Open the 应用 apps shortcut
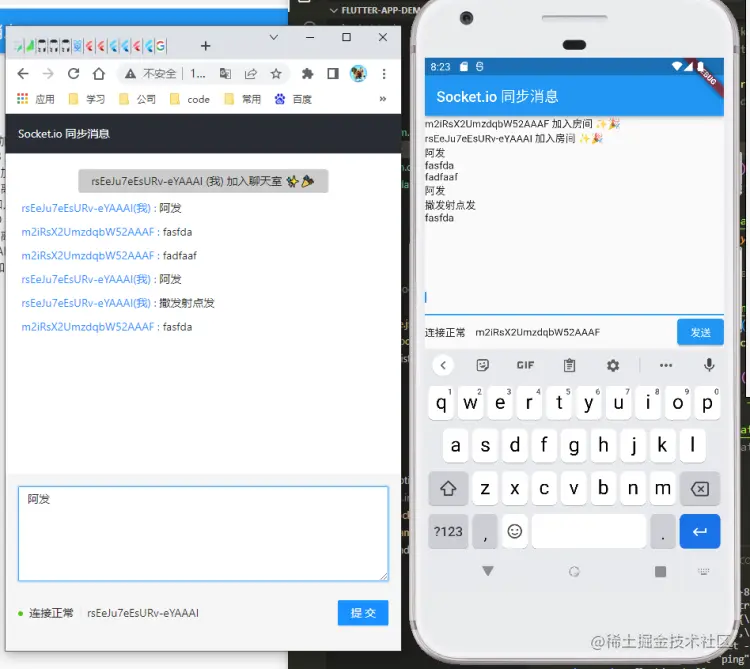 35,99
